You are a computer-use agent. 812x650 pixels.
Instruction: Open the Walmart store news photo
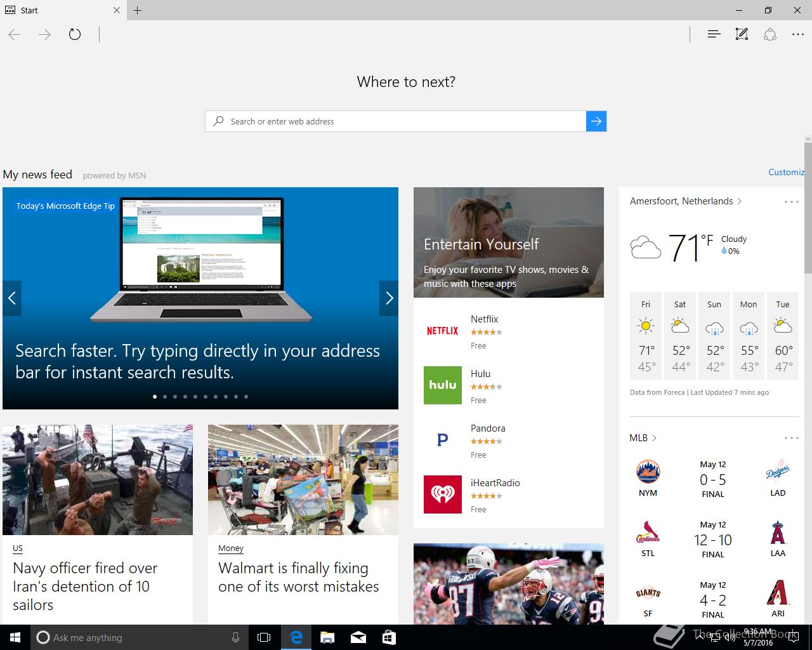click(303, 480)
